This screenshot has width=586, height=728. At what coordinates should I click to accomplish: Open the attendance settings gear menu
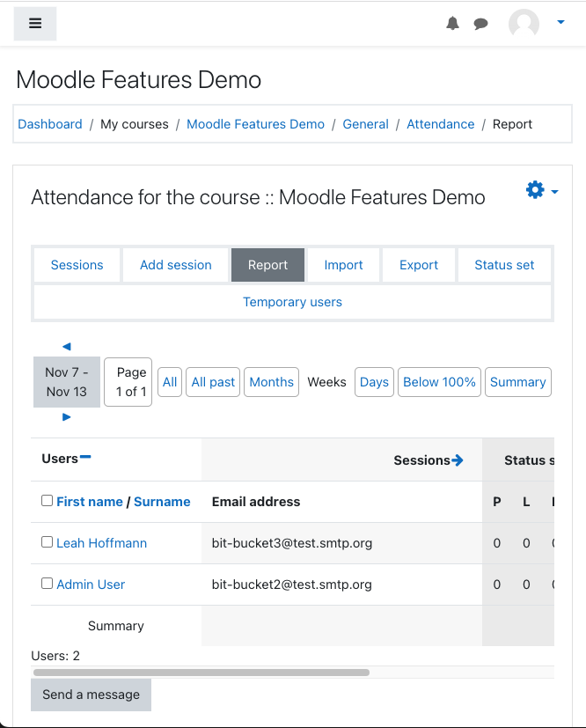[x=534, y=189]
